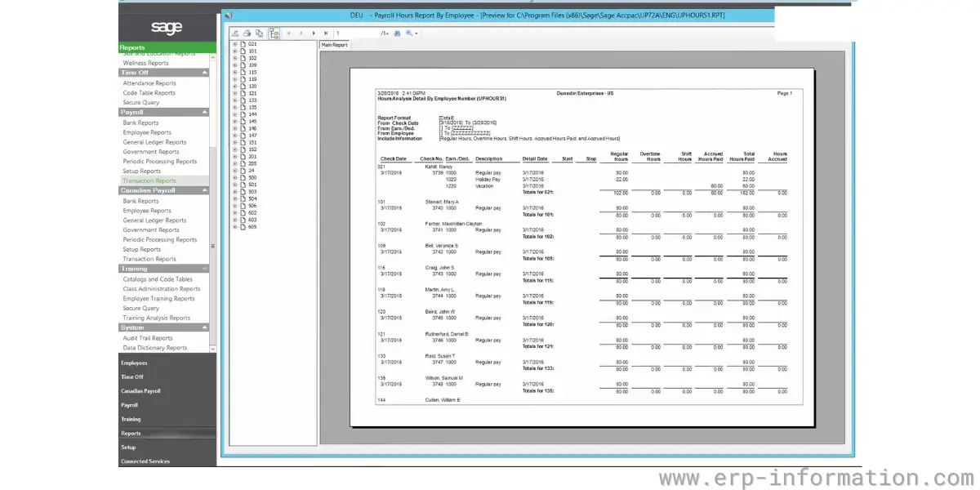Open the zoom level dropdown arrow
Viewport: 980px width, 490px height.
(x=416, y=33)
